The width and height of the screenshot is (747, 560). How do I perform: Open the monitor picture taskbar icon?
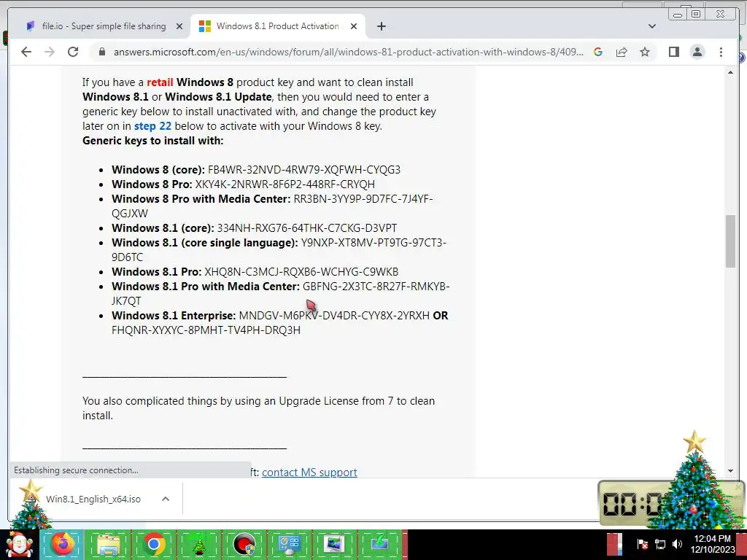(x=334, y=544)
